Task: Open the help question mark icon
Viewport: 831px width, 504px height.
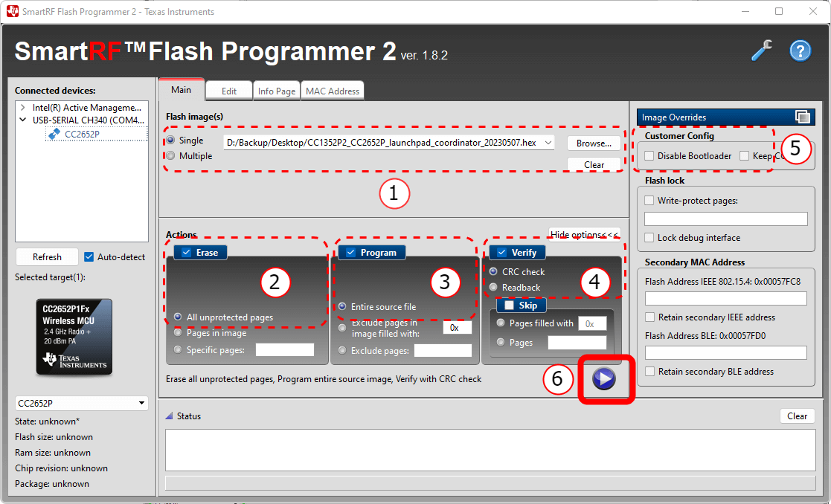Action: click(x=800, y=51)
